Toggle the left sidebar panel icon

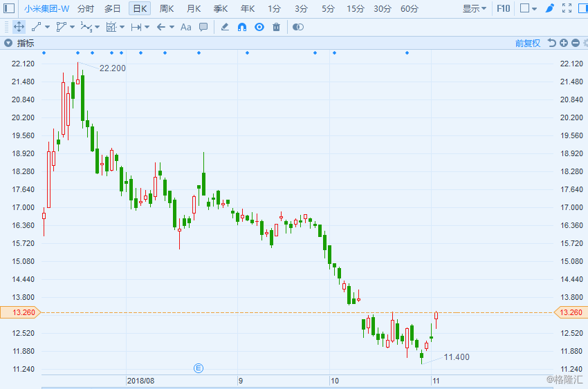(8, 8)
